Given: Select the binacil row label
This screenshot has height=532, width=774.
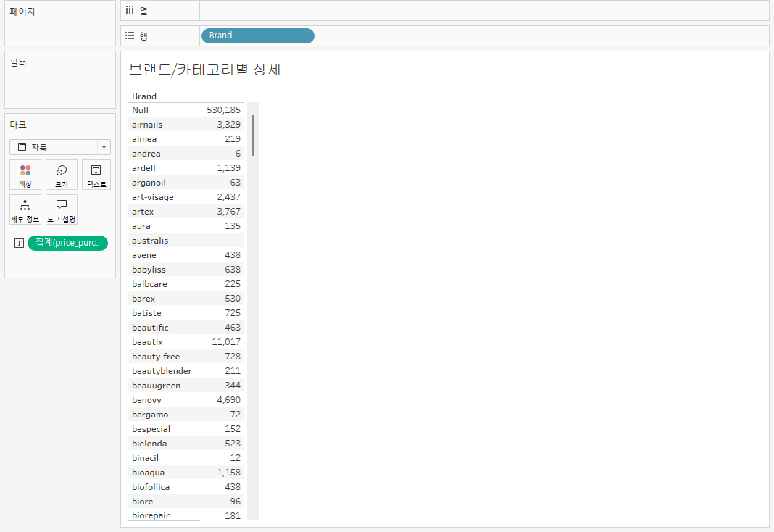Looking at the screenshot, I should click(145, 458).
